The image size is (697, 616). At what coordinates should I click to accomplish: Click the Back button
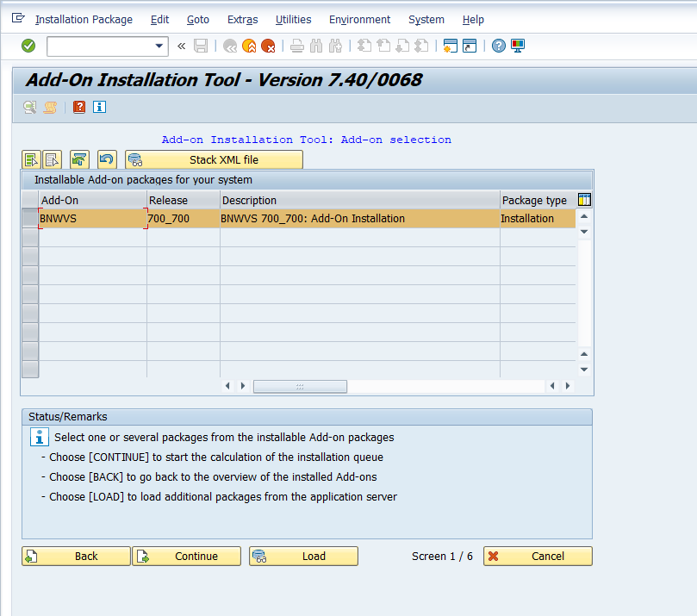coord(76,556)
